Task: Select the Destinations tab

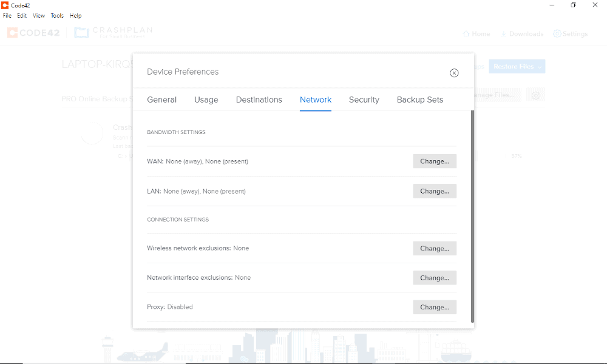Action: [259, 99]
